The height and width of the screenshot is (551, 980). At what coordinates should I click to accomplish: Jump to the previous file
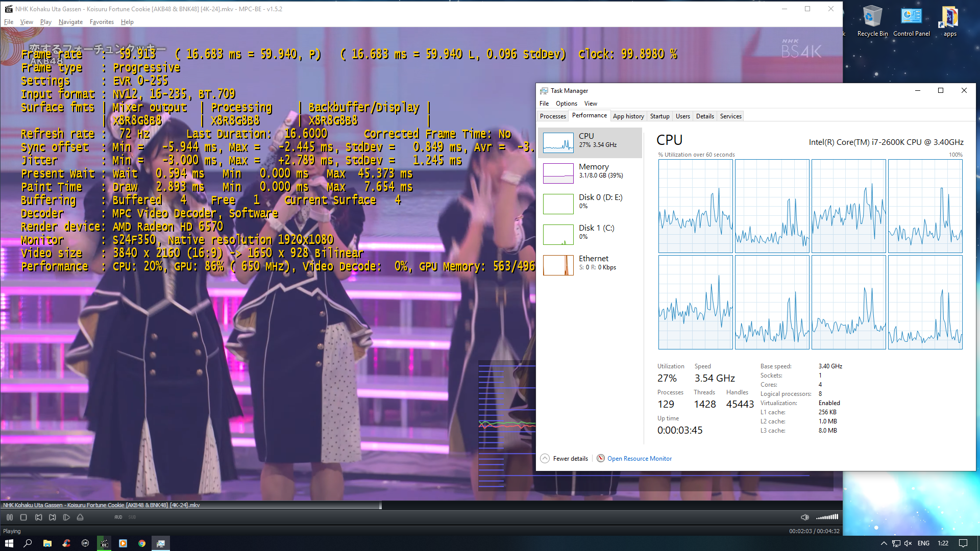(x=38, y=517)
